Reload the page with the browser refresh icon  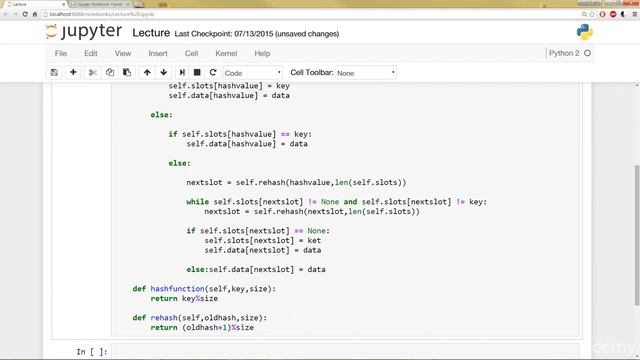[25, 14]
